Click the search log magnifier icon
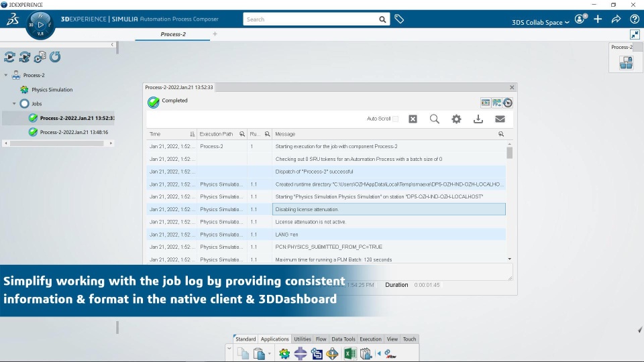The height and width of the screenshot is (362, 644). pos(435,119)
